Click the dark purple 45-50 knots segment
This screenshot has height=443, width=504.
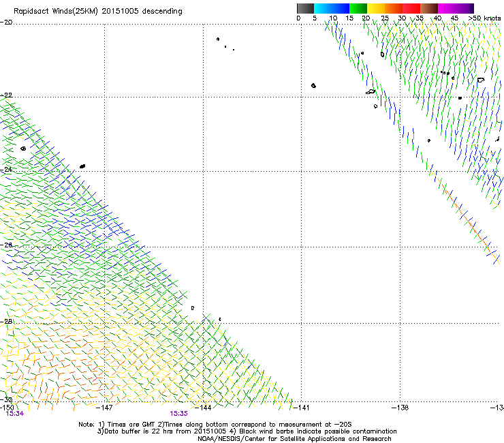click(x=464, y=8)
